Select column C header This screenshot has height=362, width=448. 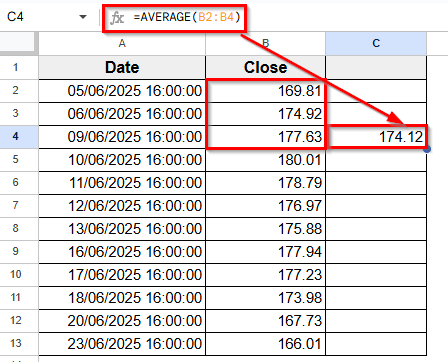pos(376,43)
